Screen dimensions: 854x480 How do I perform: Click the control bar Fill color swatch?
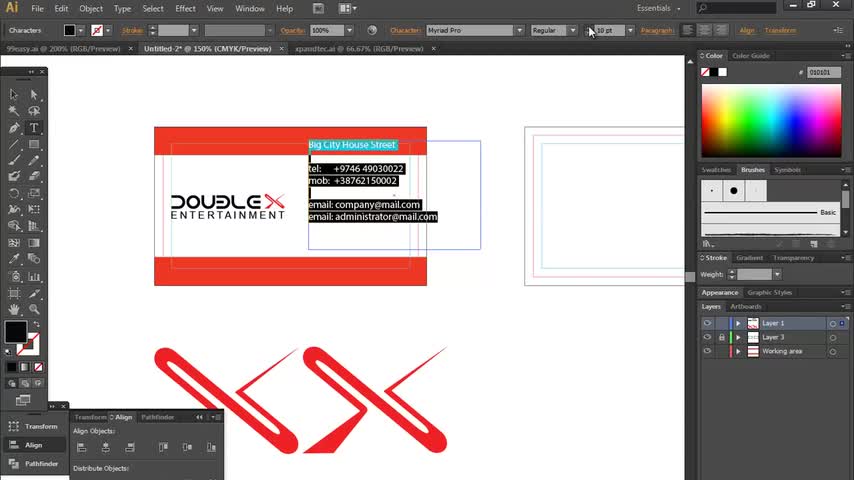pos(70,31)
